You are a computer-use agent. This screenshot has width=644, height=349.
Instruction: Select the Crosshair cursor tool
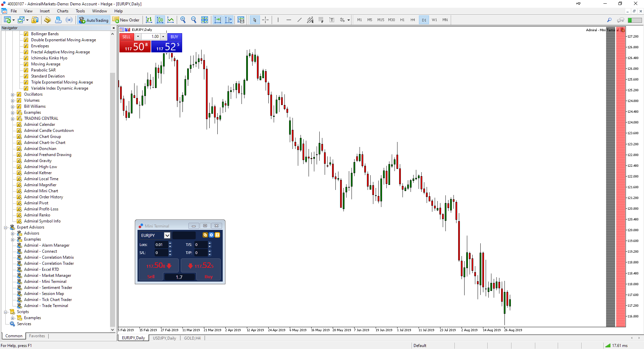pyautogui.click(x=265, y=20)
